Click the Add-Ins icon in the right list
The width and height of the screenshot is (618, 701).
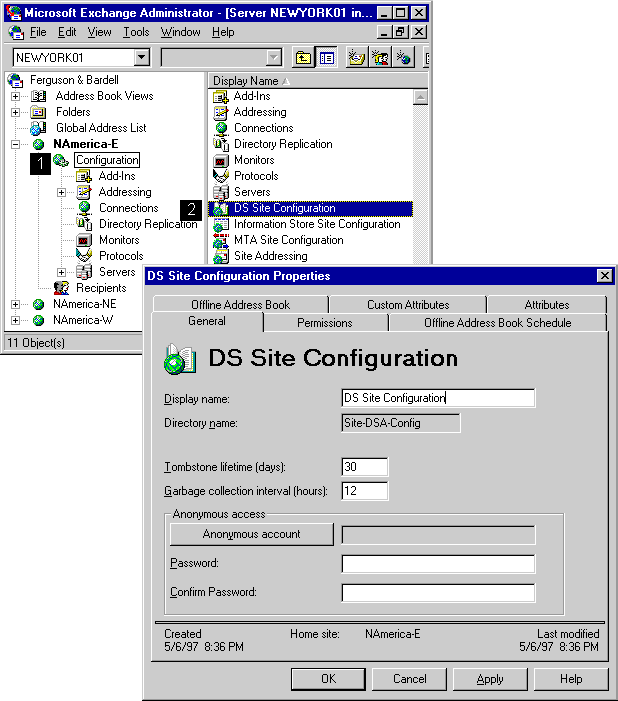(x=220, y=97)
